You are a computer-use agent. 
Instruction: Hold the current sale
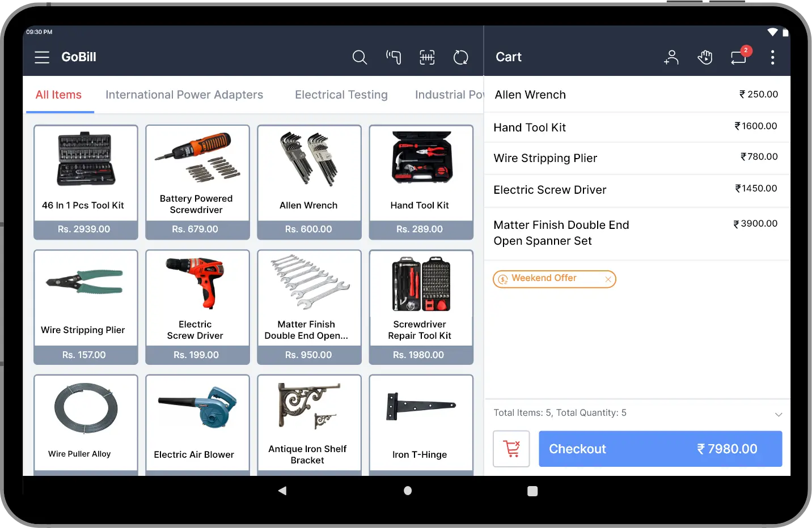point(705,57)
